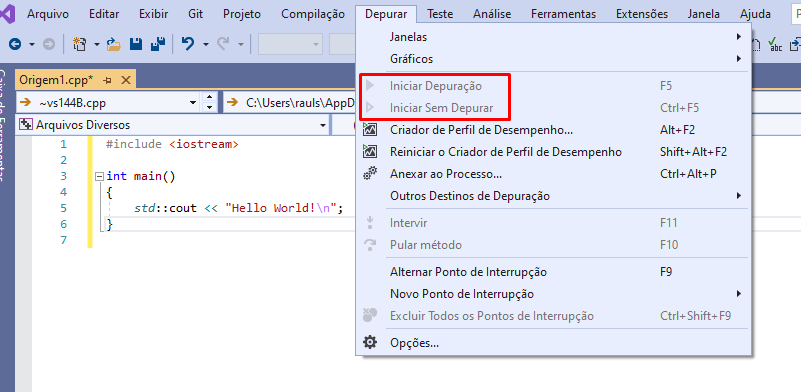The height and width of the screenshot is (392, 801).
Task: Open dropdown arrow next to New Project icon
Action: [97, 44]
